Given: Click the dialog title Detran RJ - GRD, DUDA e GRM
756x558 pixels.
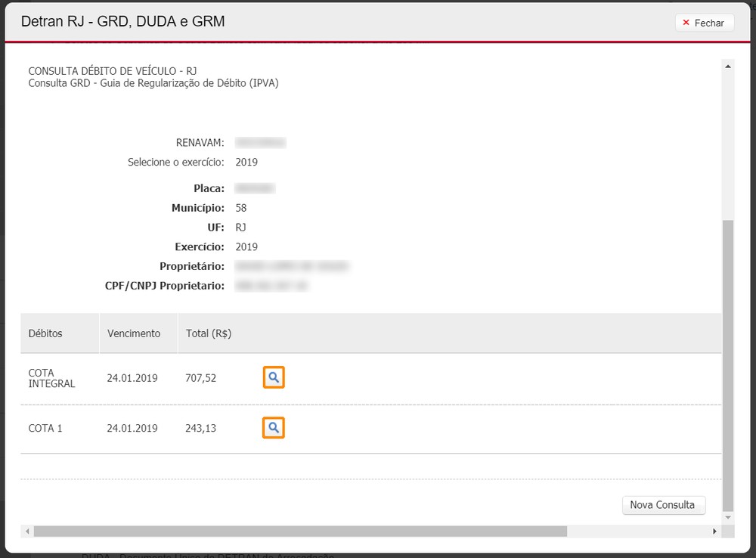Looking at the screenshot, I should (123, 21).
